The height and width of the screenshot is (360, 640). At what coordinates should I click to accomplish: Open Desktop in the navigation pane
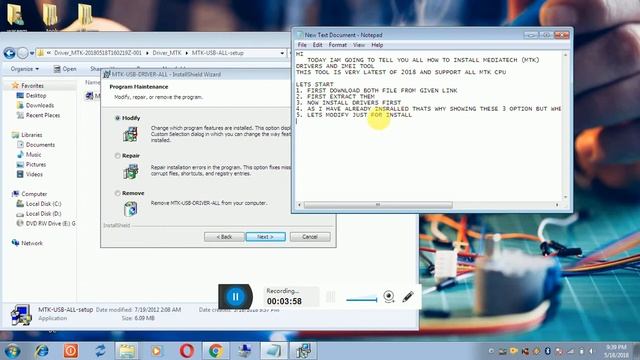pyautogui.click(x=36, y=96)
